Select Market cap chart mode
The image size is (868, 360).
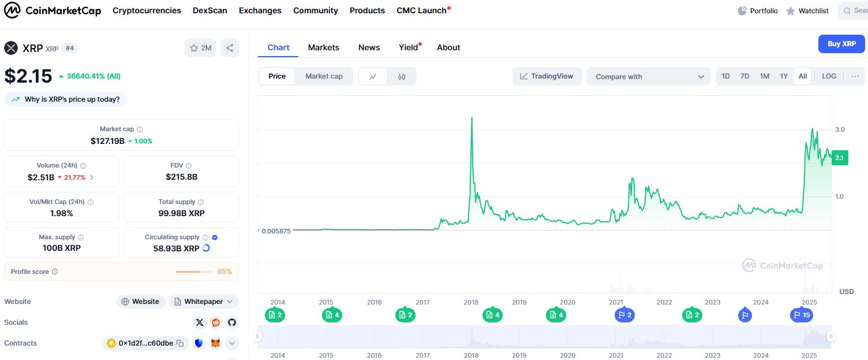pyautogui.click(x=324, y=76)
